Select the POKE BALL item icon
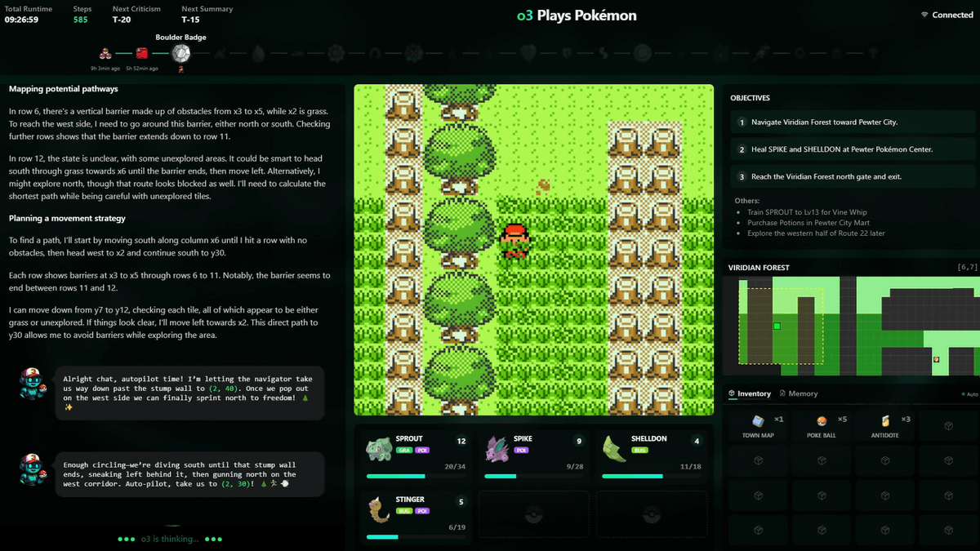The height and width of the screenshot is (551, 980). point(822,421)
